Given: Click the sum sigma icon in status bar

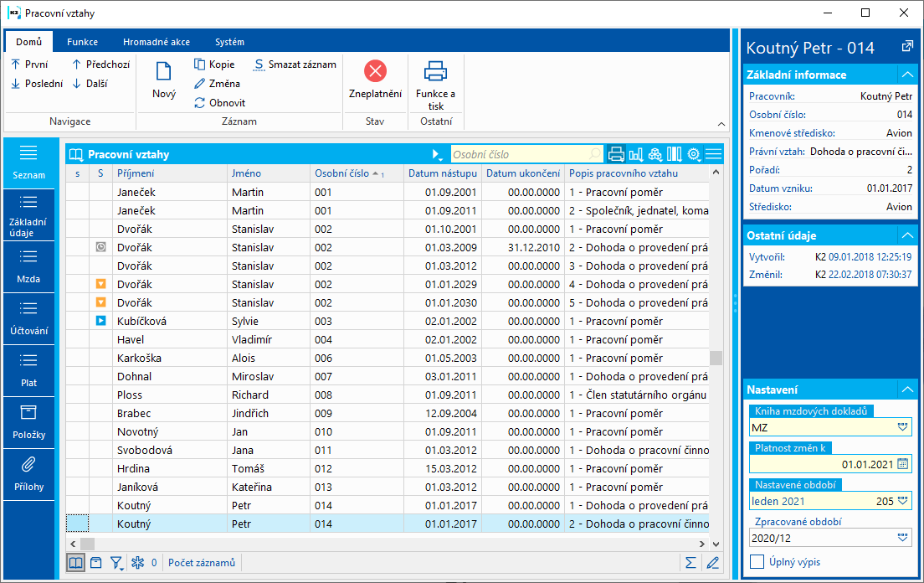Looking at the screenshot, I should tap(690, 563).
